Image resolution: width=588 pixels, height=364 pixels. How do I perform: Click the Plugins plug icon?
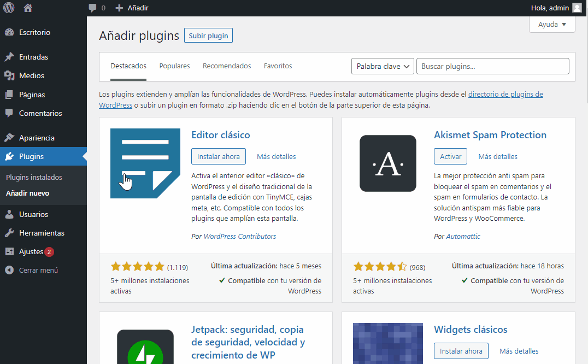pos(9,156)
